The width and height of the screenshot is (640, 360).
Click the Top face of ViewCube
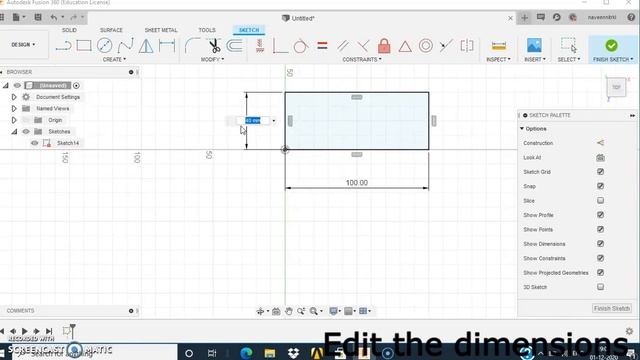[616, 87]
